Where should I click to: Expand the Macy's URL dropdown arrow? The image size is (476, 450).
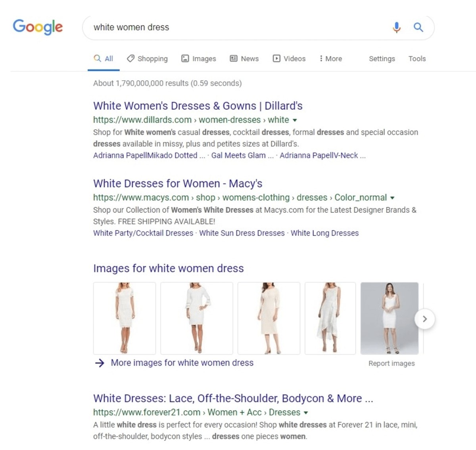392,198
